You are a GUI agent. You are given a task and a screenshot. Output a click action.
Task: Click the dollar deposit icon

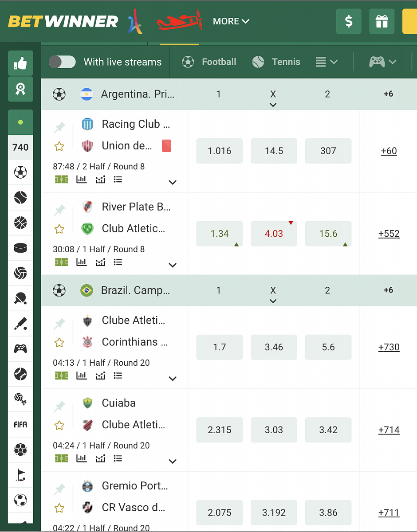tap(349, 21)
